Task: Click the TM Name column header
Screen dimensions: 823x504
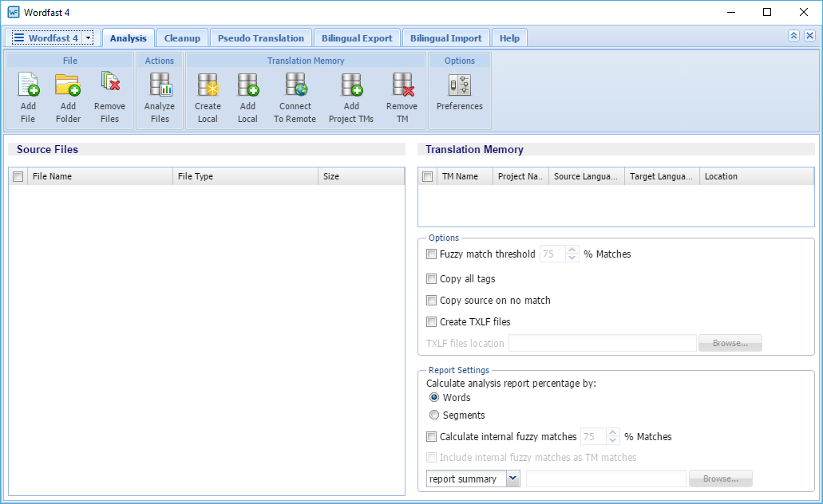Action: (465, 177)
